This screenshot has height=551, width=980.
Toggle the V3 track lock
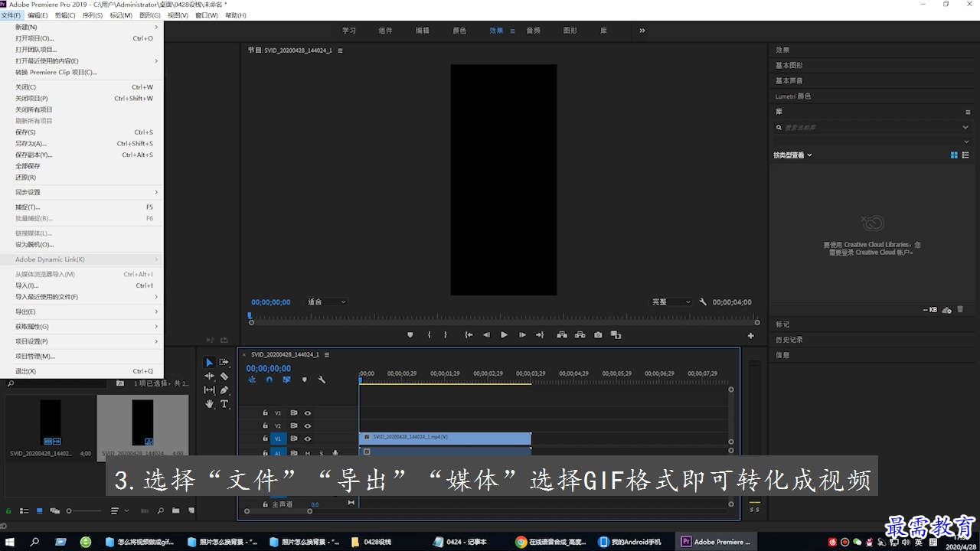(265, 412)
